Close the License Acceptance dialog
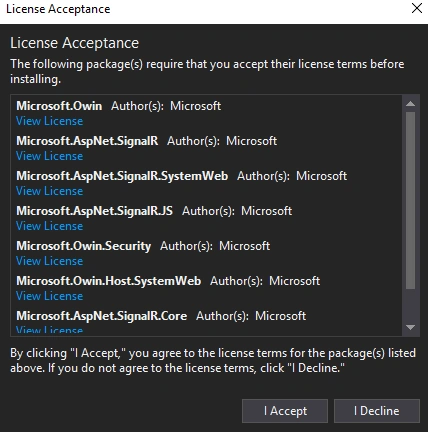Screen dimensions: 428x432 tap(417, 8)
